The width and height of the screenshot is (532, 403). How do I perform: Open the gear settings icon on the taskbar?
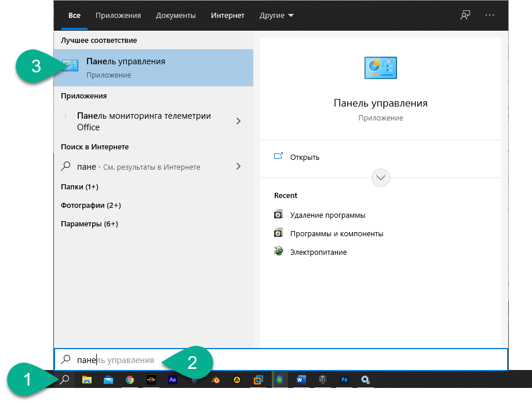365,380
